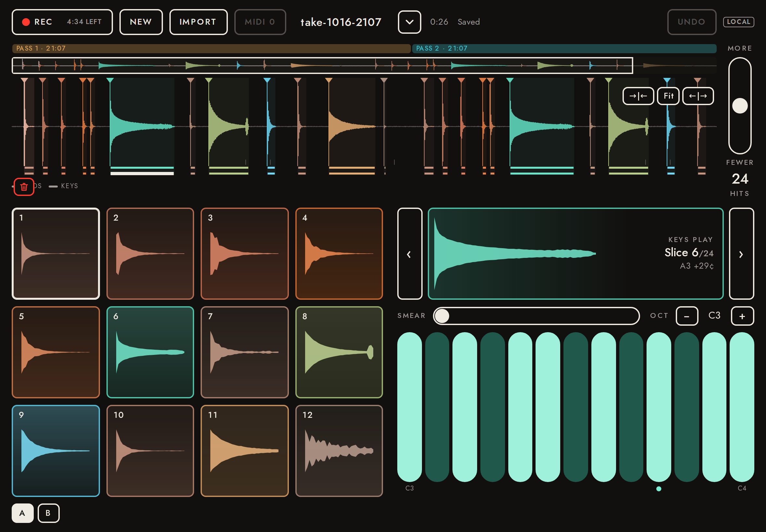Select teal pad 6
766x532 pixels.
[150, 352]
